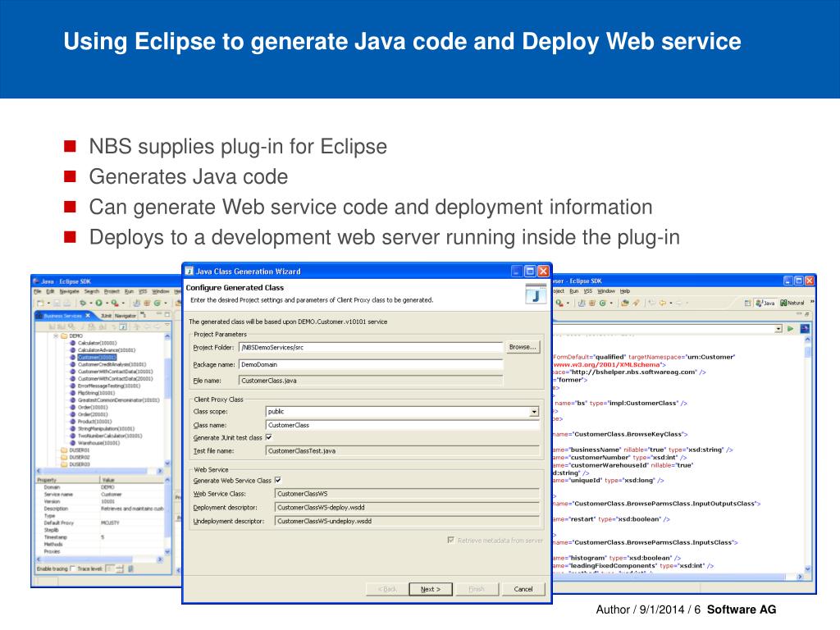Click the disabled < Back button
The image size is (840, 630).
point(387,589)
